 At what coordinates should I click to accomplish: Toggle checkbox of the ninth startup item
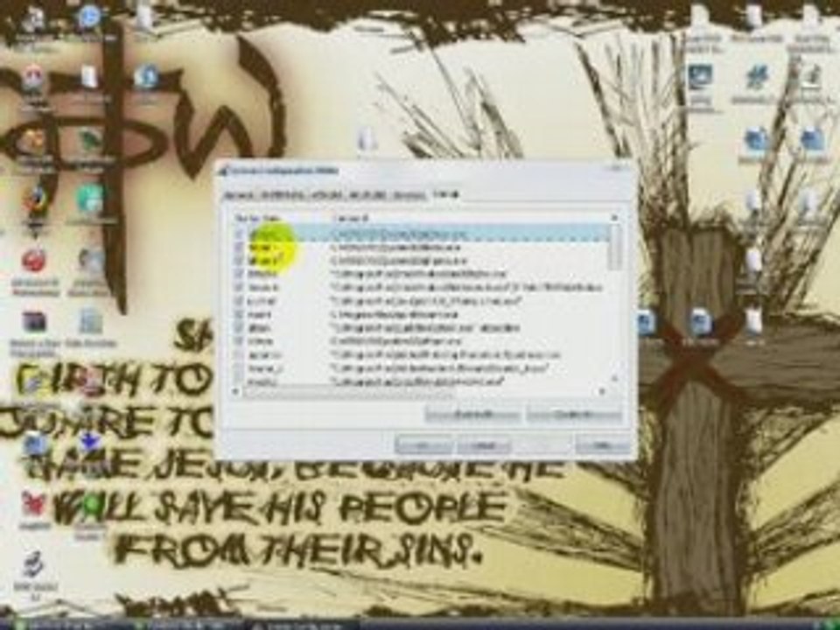240,341
